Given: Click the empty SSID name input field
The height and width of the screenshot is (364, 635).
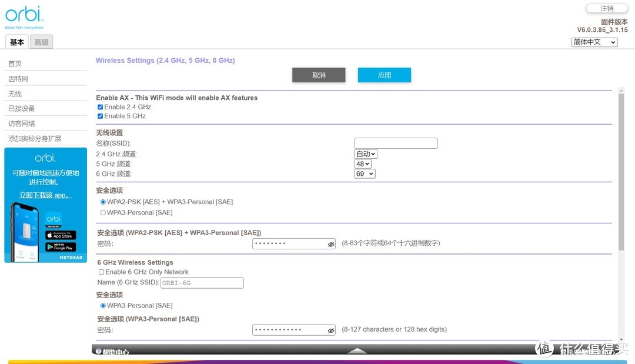Looking at the screenshot, I should pos(395,143).
